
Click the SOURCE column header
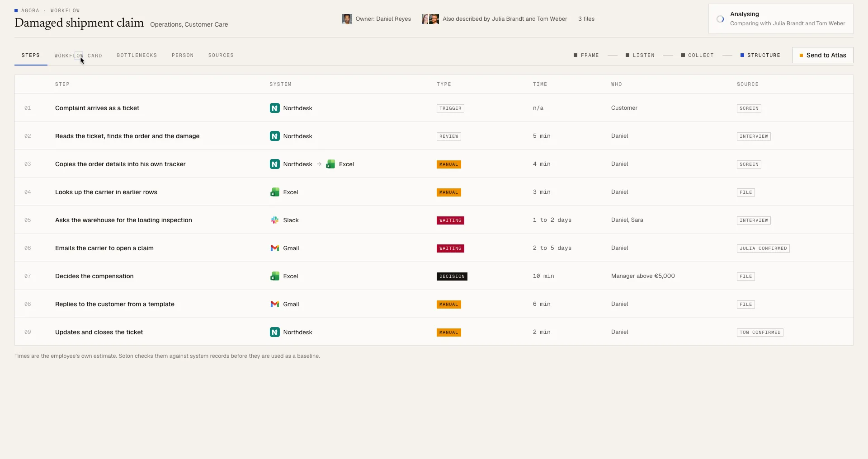pyautogui.click(x=748, y=84)
